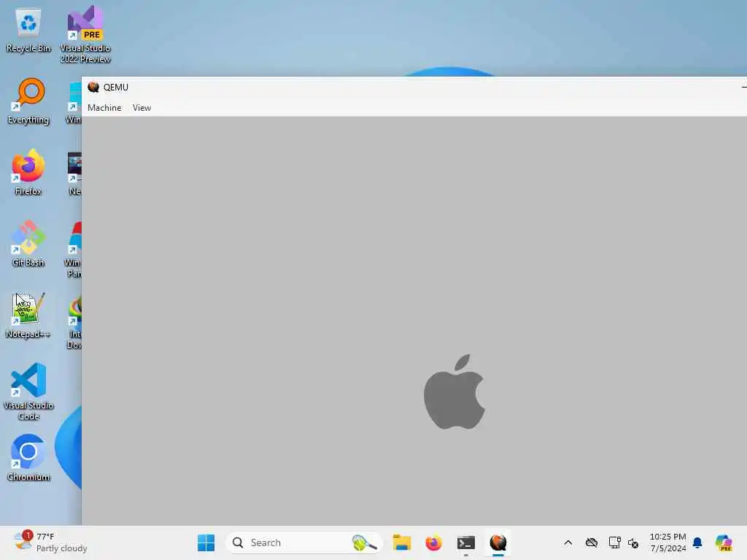Click the QEMU taskbar icon
Viewport: 747px width, 560px height.
point(498,542)
